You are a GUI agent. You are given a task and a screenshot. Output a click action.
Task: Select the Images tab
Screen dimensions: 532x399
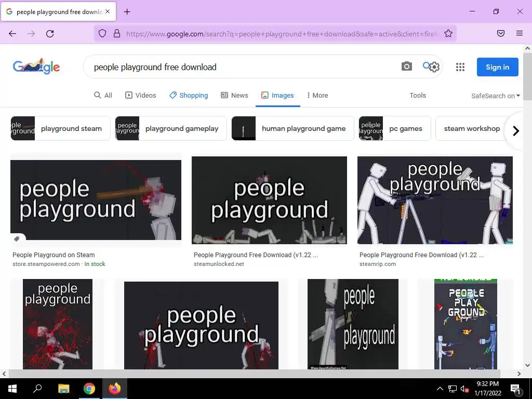(277, 96)
